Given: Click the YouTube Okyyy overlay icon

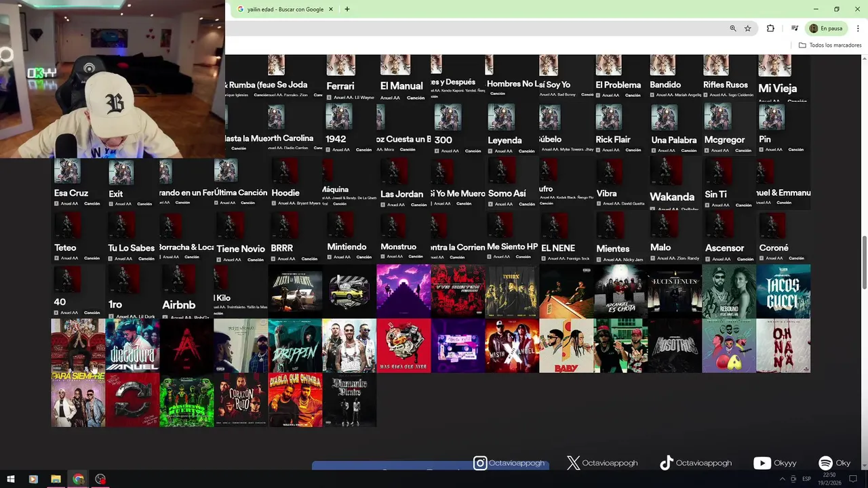Looking at the screenshot, I should pyautogui.click(x=762, y=463).
